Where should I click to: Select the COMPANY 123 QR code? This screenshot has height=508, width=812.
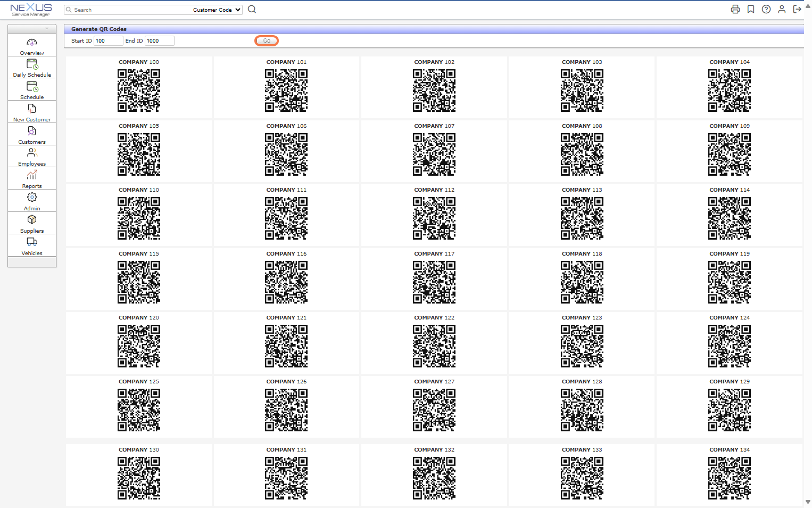coord(582,346)
